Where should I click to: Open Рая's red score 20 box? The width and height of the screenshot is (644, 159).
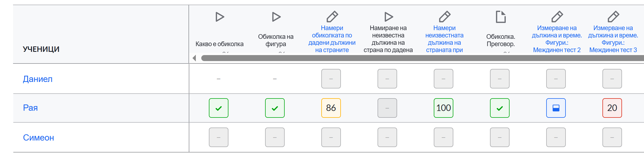[612, 108]
